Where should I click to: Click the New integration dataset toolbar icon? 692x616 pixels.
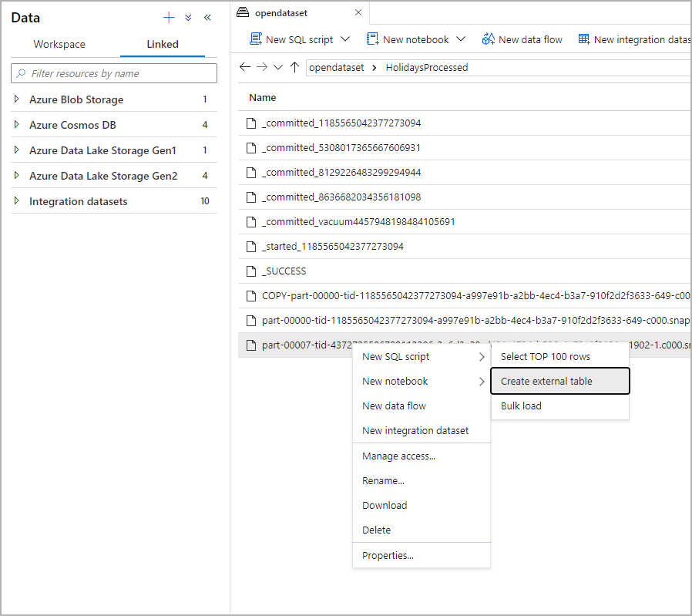click(584, 39)
